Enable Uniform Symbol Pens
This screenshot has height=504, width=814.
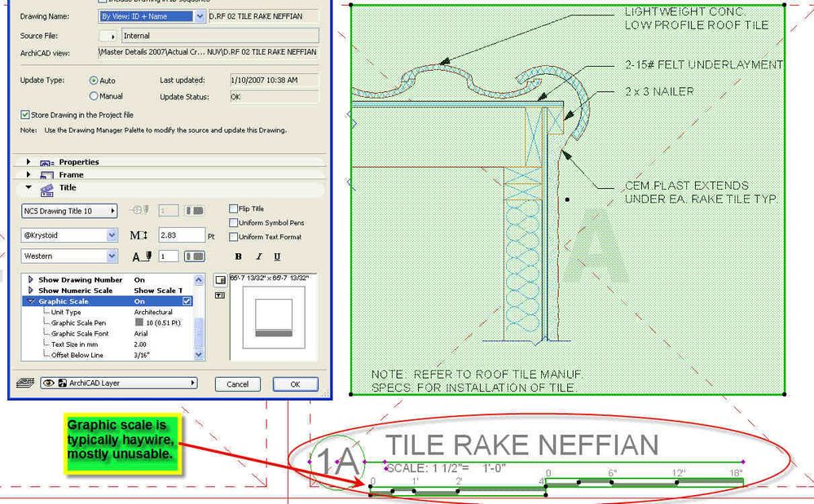(233, 222)
